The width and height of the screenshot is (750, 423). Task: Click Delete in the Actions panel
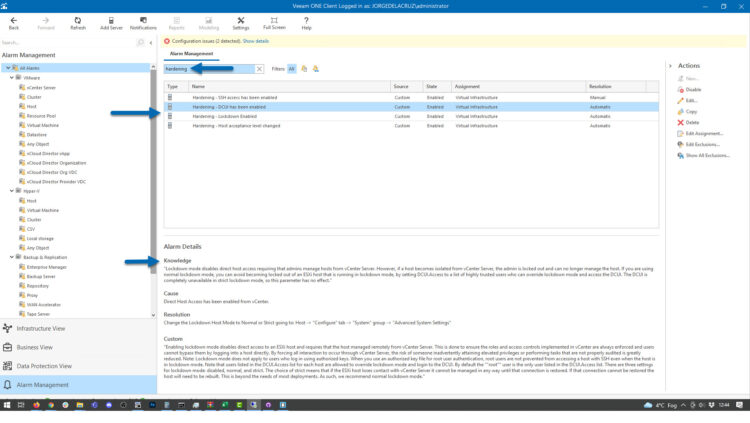point(688,122)
